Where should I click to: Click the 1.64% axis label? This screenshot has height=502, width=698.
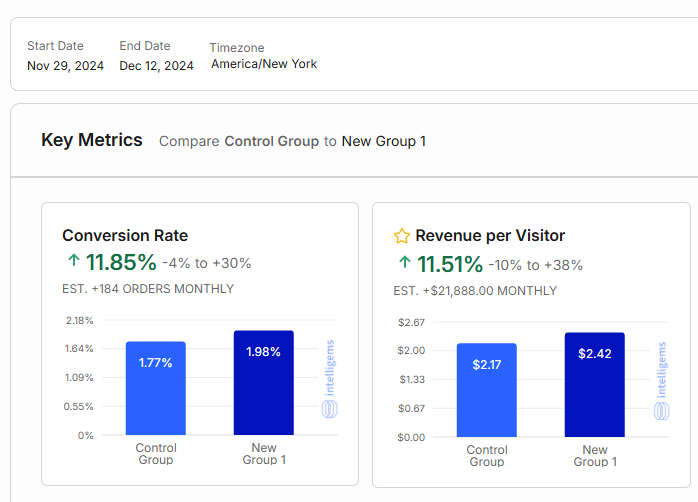[x=79, y=348]
